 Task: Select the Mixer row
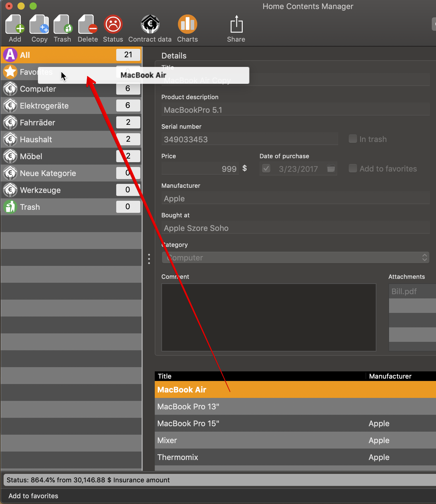pyautogui.click(x=295, y=440)
